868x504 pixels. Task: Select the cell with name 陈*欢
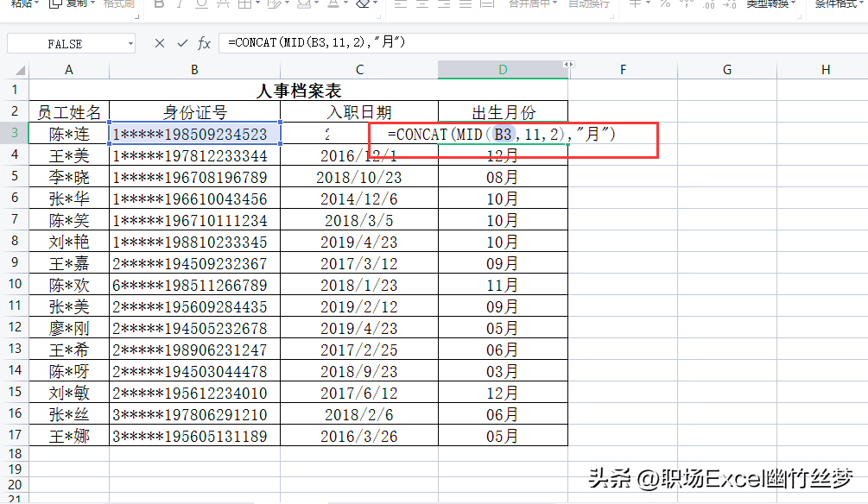pyautogui.click(x=69, y=285)
